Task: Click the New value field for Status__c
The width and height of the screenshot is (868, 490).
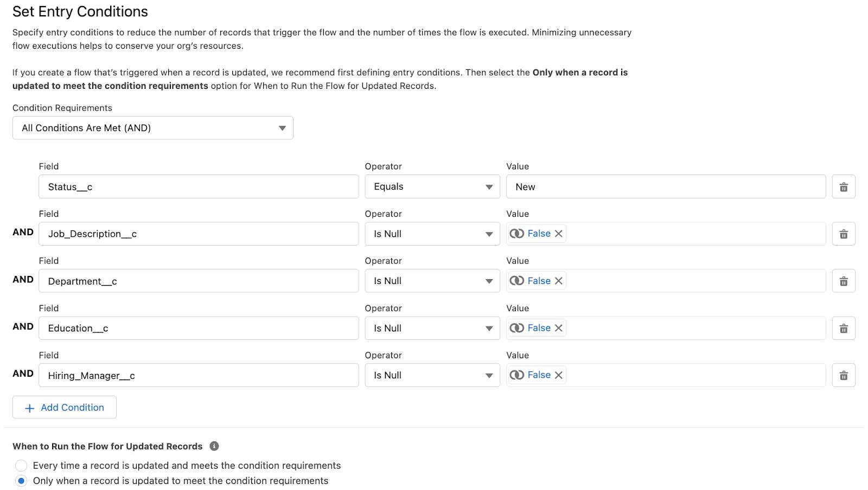Action: pos(667,186)
